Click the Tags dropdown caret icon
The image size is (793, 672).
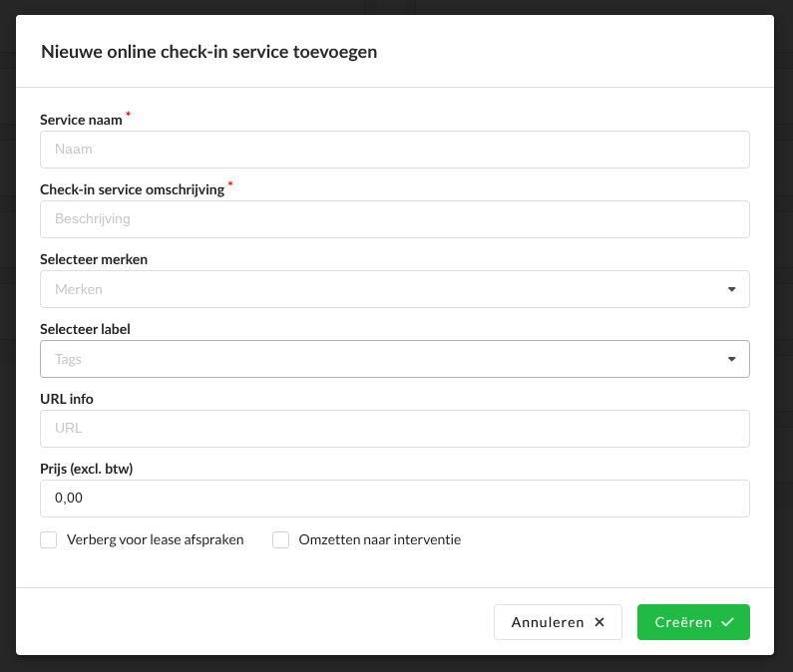click(x=731, y=360)
